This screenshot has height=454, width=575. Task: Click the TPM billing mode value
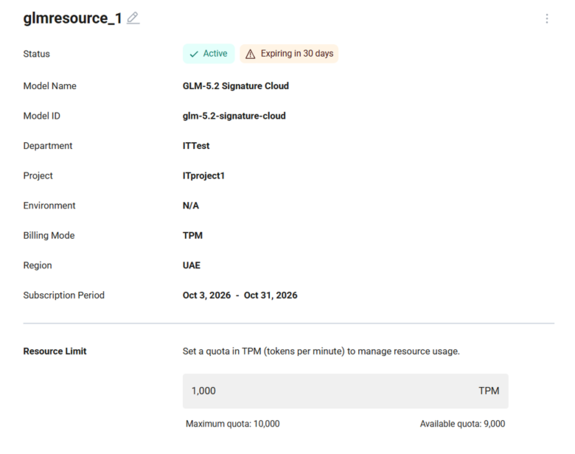pyautogui.click(x=193, y=235)
